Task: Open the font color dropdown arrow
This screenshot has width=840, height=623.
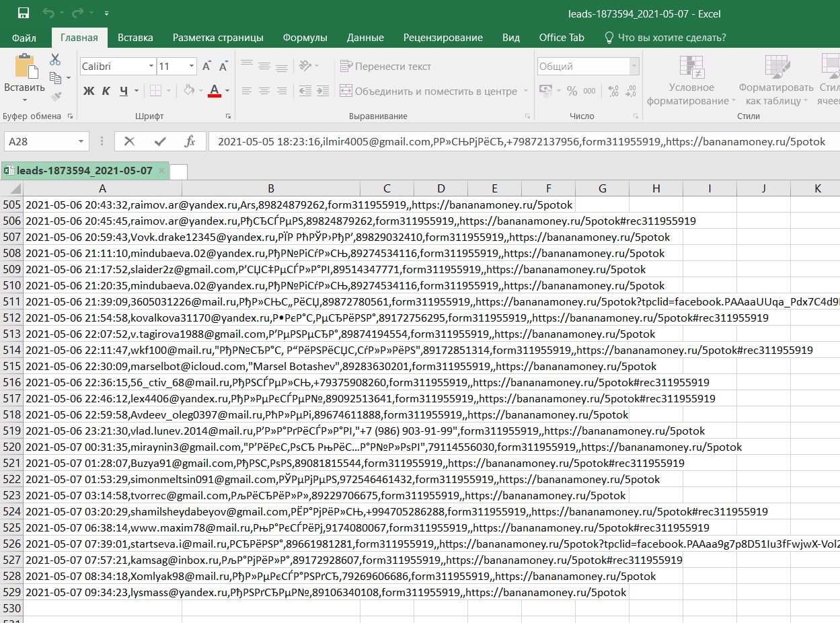Action: (227, 91)
